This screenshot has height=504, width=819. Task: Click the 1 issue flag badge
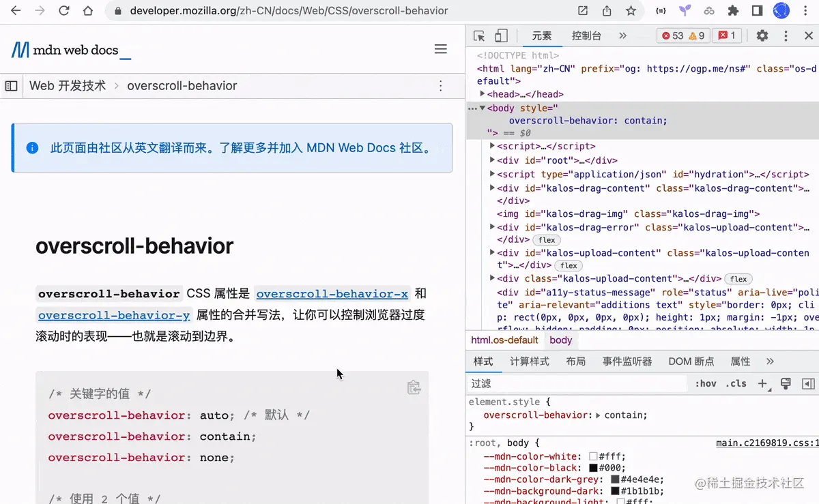pyautogui.click(x=728, y=36)
